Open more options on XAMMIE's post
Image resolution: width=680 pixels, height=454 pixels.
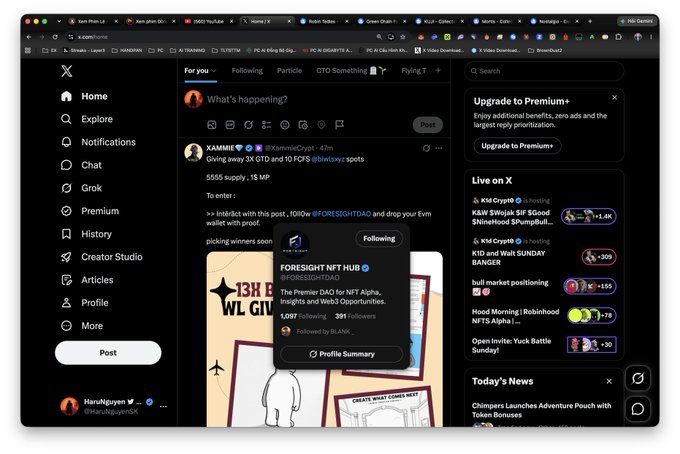(x=438, y=148)
